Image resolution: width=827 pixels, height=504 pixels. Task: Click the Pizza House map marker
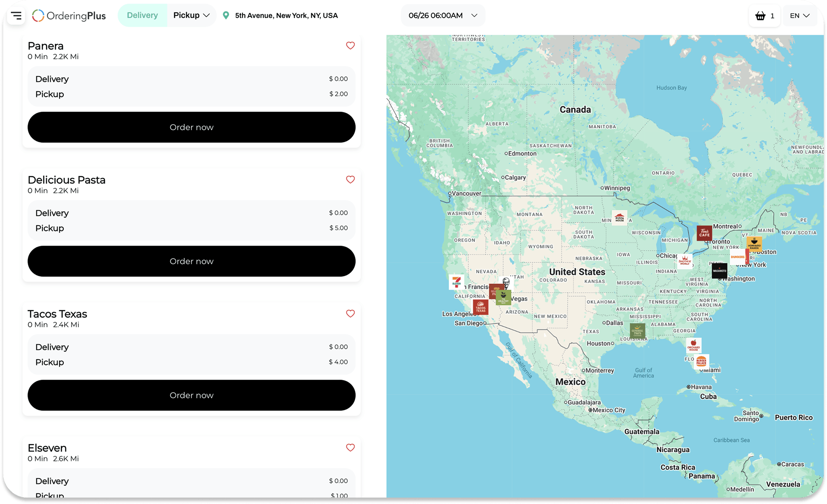619,218
